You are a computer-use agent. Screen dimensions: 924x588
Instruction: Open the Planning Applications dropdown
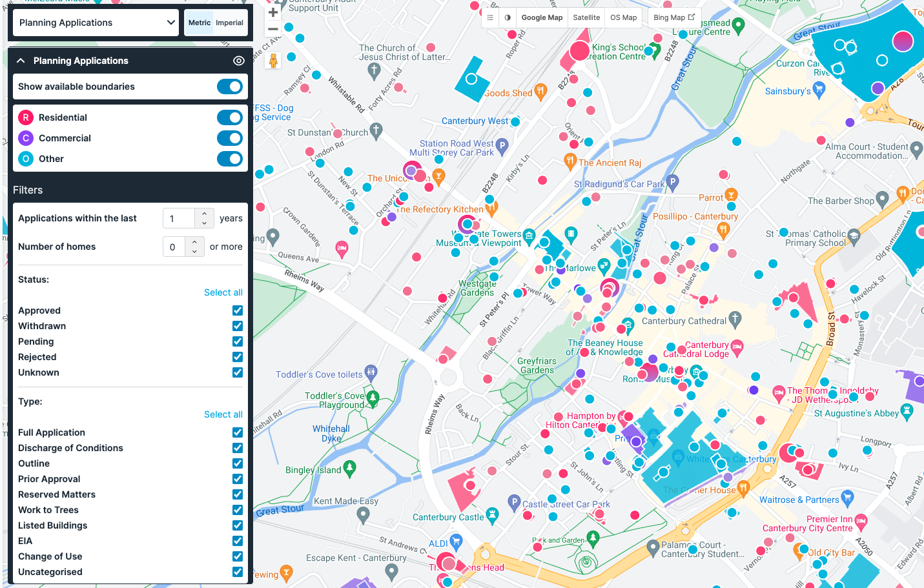click(x=95, y=22)
